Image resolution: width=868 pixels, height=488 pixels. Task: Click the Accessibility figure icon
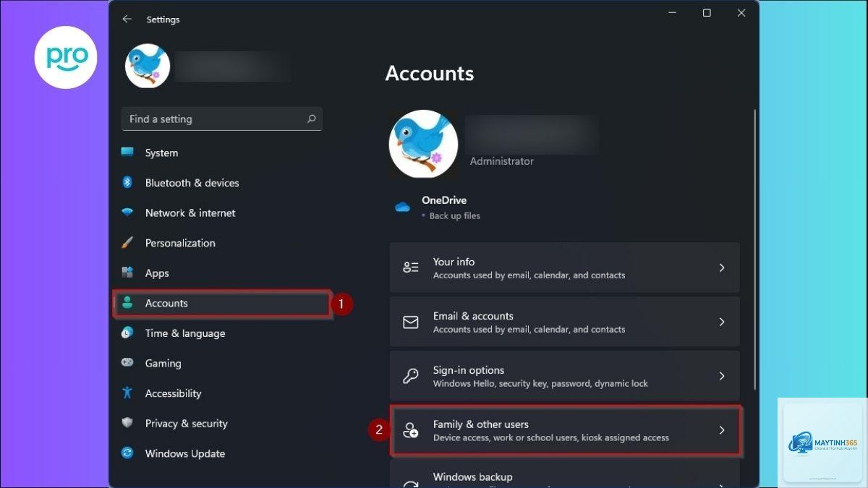click(127, 393)
